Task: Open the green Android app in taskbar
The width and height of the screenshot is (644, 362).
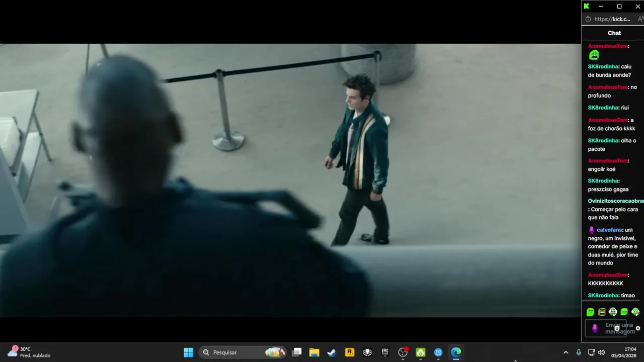Action: [421, 352]
